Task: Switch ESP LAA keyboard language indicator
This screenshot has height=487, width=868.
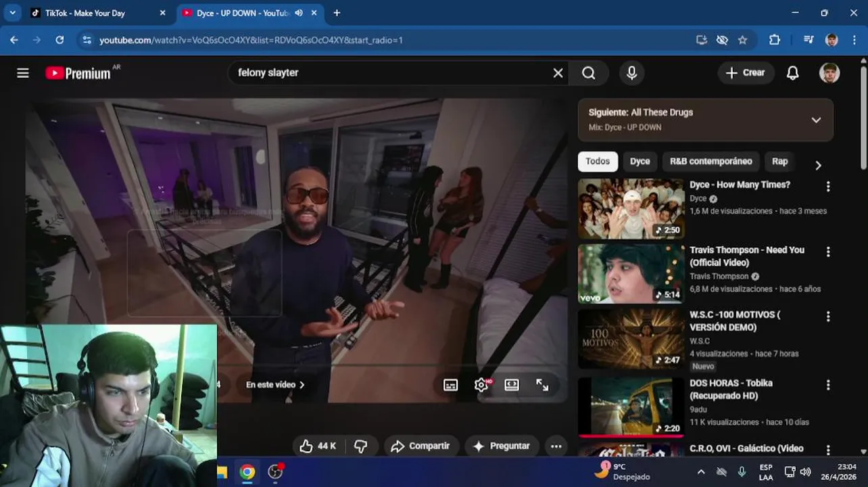Action: pyautogui.click(x=766, y=471)
